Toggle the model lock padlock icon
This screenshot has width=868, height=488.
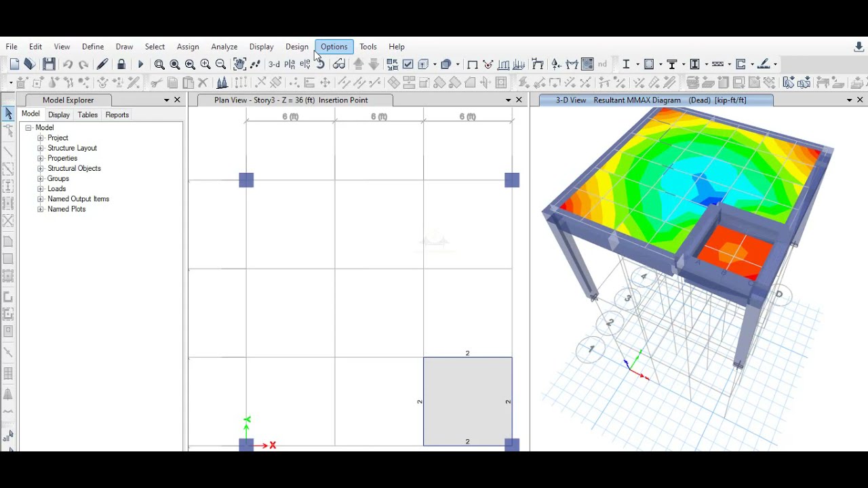[121, 64]
